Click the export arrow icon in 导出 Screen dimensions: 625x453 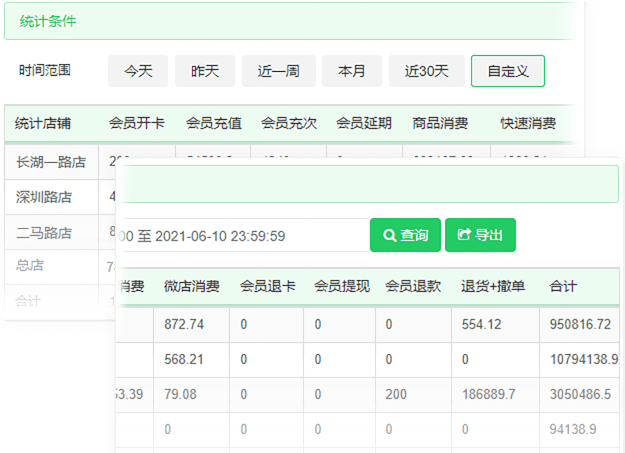coord(463,235)
